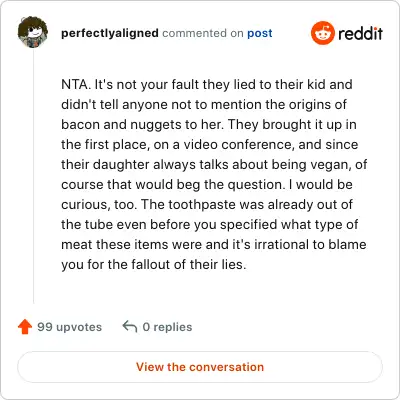Image resolution: width=400 pixels, height=400 pixels.
Task: Click the vertical comment thread line
Action: 33,176
